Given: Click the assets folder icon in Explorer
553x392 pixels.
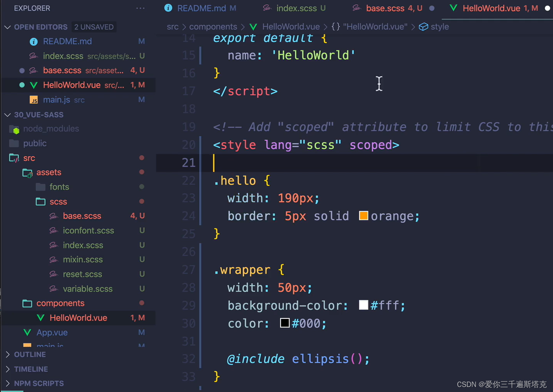Looking at the screenshot, I should click(27, 173).
